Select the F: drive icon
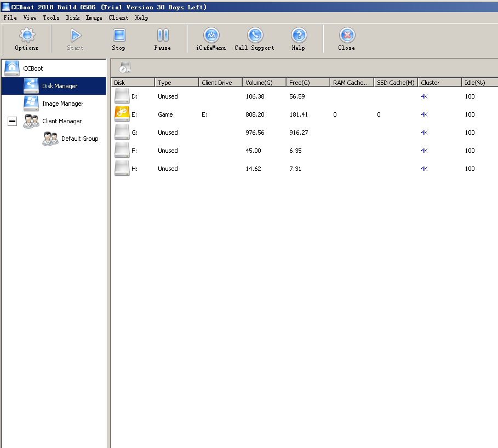498x448 pixels. pyautogui.click(x=122, y=151)
